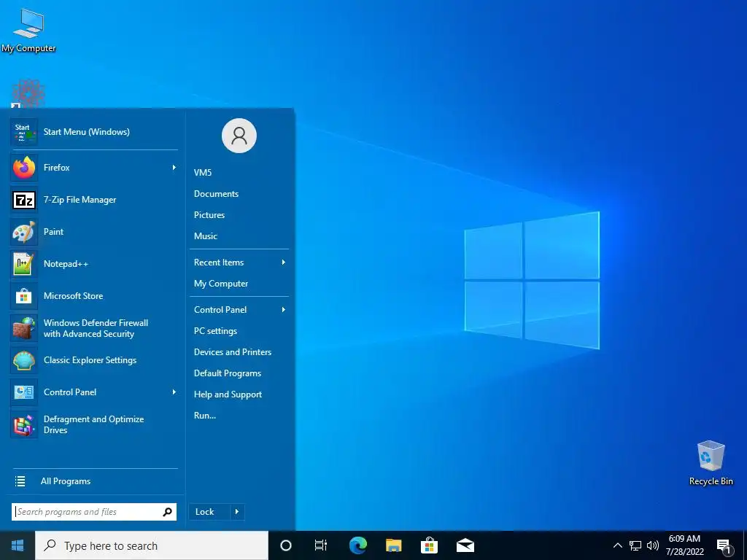Open Mail app from taskbar

pos(465,545)
